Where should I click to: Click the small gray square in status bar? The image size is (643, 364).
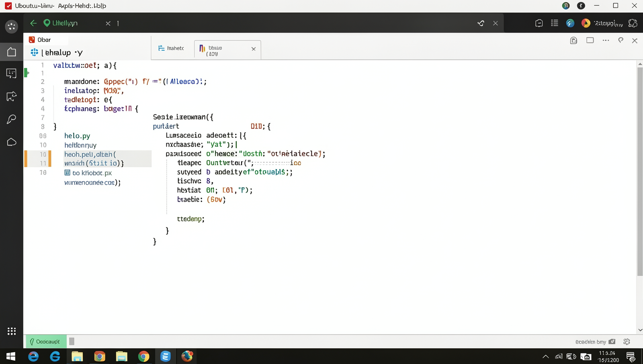click(72, 342)
